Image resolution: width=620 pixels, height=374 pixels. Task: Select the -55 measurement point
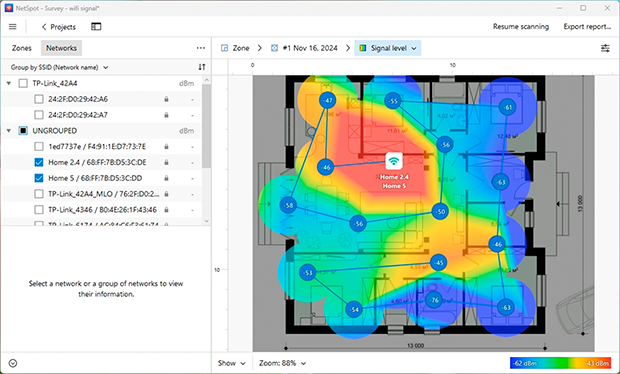point(393,101)
